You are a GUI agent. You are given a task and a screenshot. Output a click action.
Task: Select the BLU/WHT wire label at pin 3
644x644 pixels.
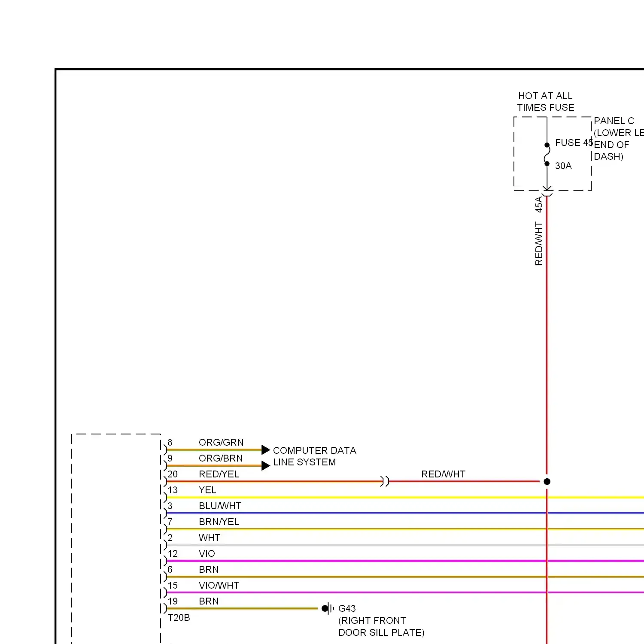pos(220,506)
